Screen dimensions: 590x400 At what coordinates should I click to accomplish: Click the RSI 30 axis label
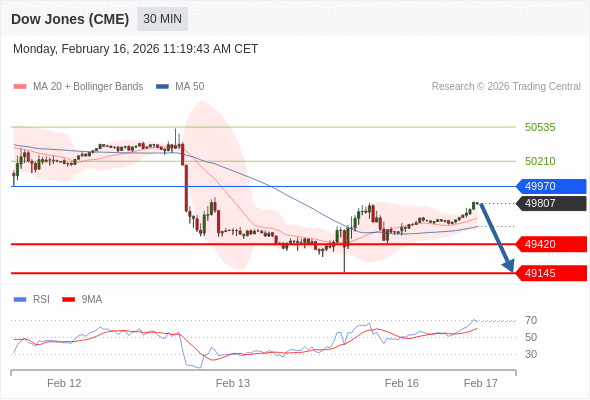[x=531, y=354]
